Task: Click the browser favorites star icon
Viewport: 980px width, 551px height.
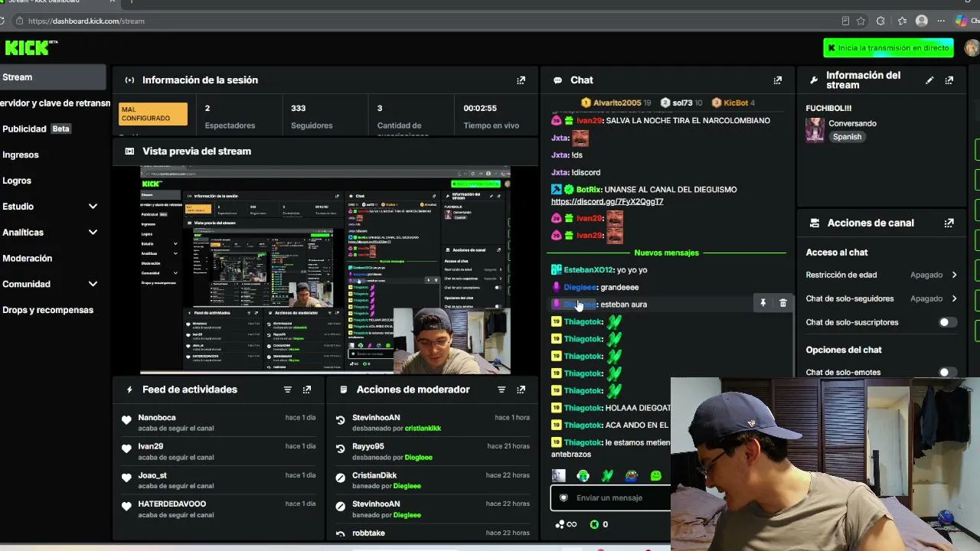Action: click(861, 21)
